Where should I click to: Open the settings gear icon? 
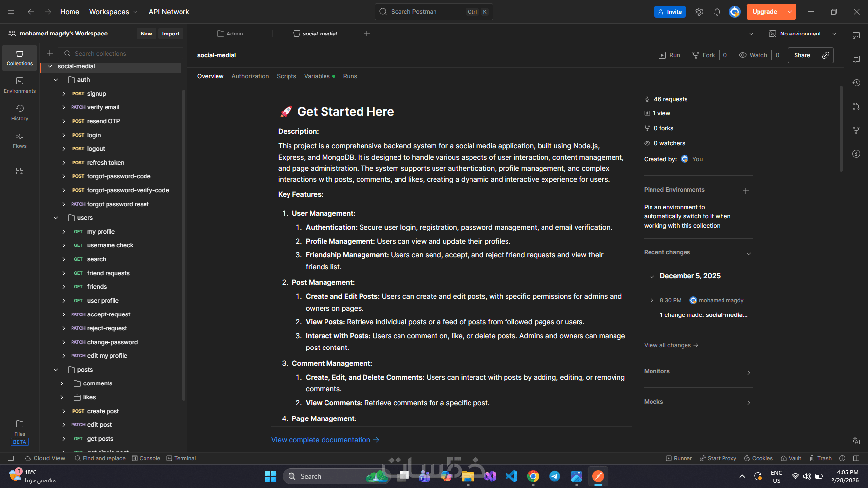(x=699, y=12)
